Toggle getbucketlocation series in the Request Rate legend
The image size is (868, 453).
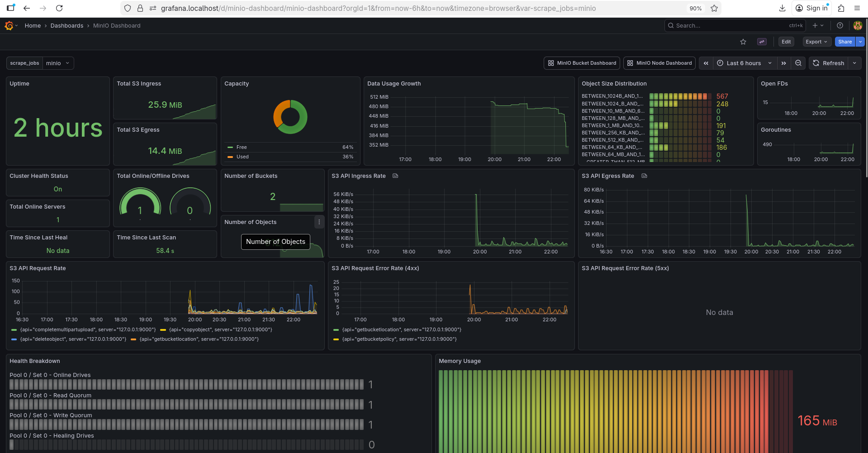pyautogui.click(x=199, y=339)
